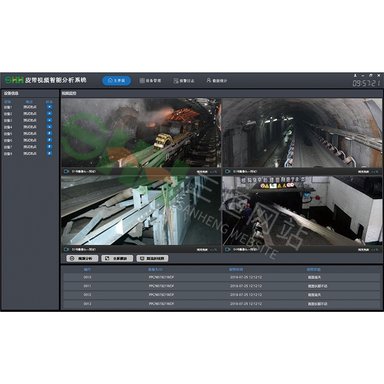Click the monitor-icon button below video grid

152,258
